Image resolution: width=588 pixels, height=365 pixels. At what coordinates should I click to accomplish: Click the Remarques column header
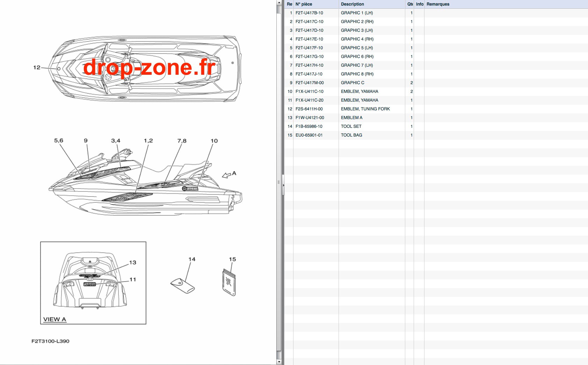506,4
